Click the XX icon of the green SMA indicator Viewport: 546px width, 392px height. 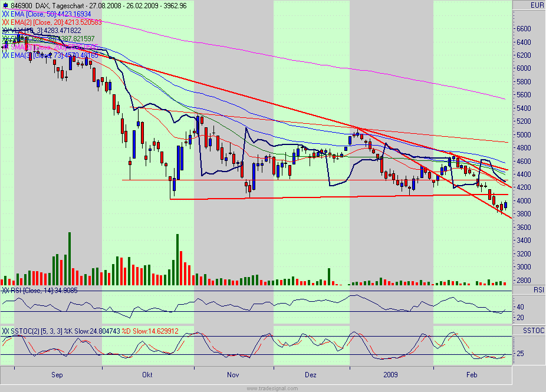pyautogui.click(x=5, y=37)
